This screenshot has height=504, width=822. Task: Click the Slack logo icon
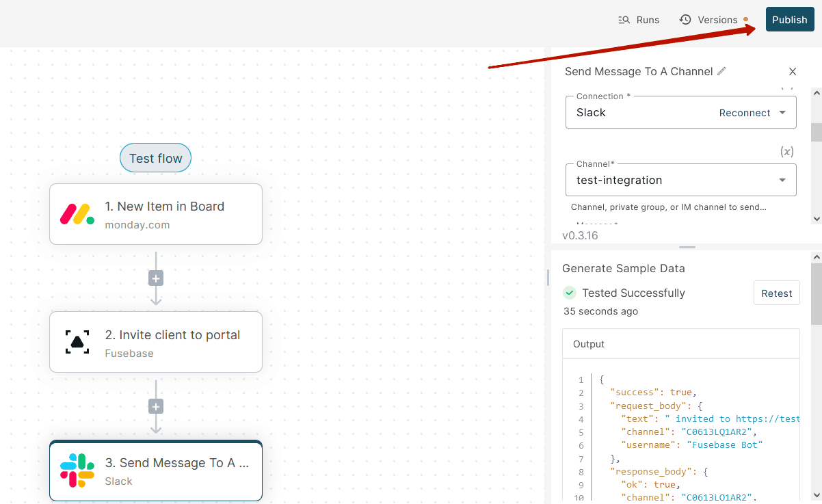pyautogui.click(x=77, y=470)
